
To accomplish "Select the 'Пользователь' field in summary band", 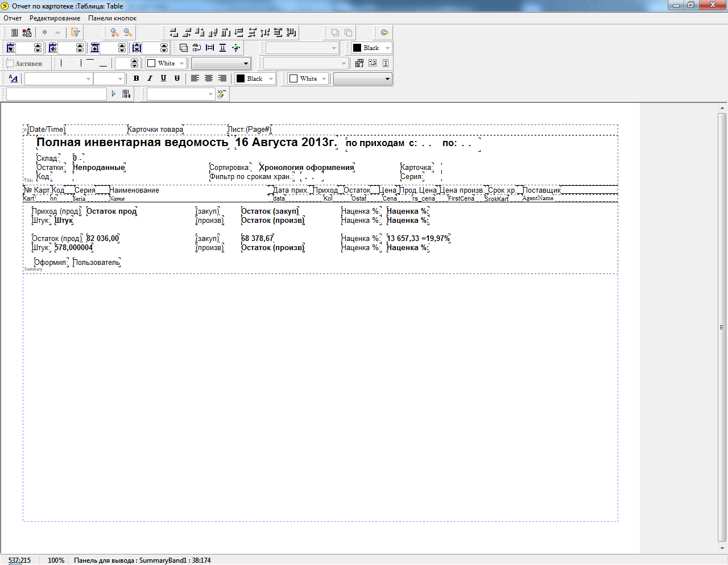I will tap(97, 262).
